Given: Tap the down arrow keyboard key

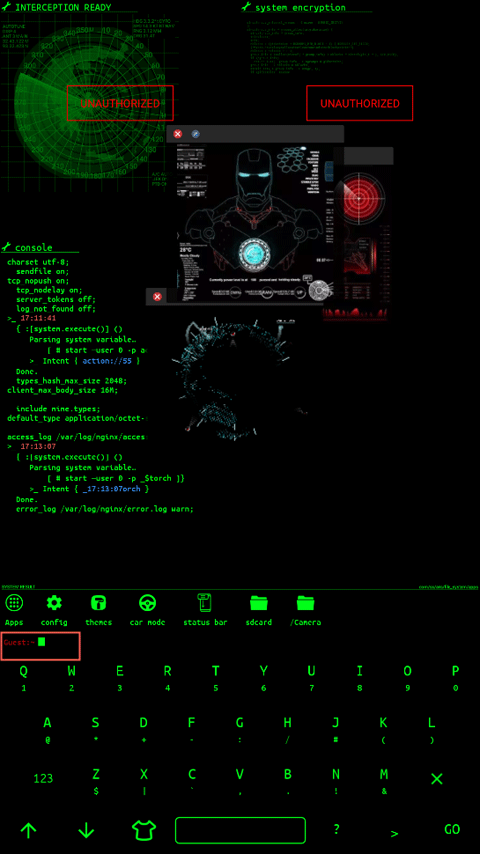Looking at the screenshot, I should click(x=86, y=830).
